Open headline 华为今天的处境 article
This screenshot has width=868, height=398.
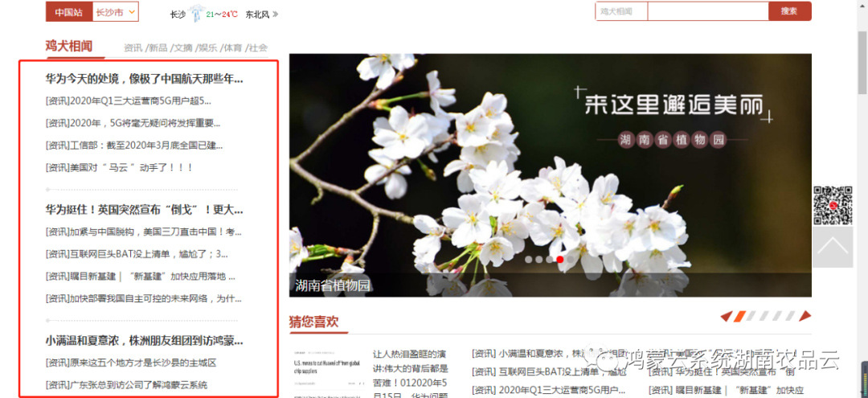(144, 79)
